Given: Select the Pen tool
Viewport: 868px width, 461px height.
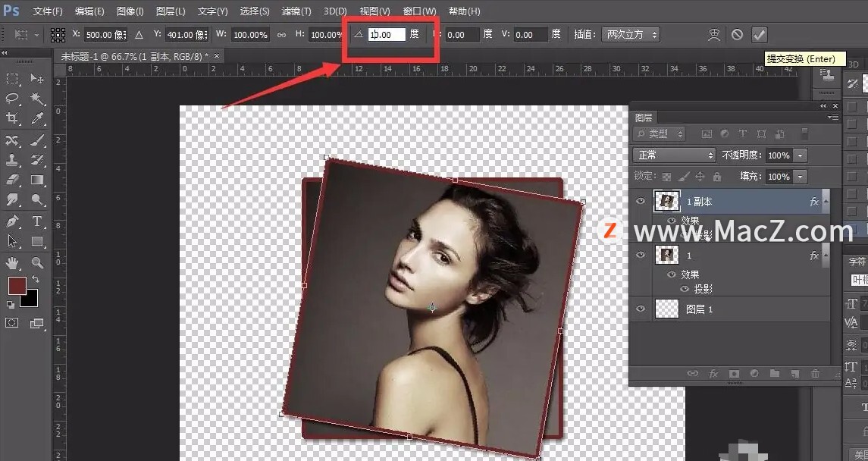Looking at the screenshot, I should click(x=13, y=221).
